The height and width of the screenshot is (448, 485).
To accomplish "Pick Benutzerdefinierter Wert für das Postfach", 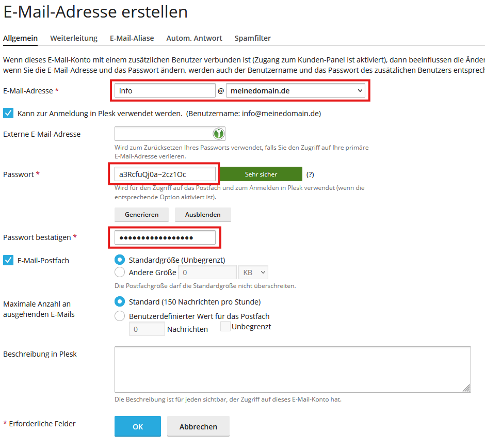I will point(120,316).
